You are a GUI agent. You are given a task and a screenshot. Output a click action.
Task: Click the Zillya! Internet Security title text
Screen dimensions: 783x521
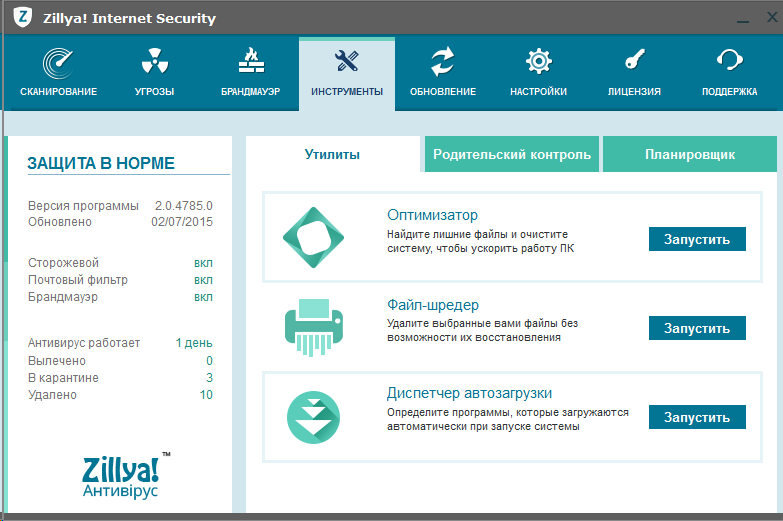pyautogui.click(x=129, y=18)
